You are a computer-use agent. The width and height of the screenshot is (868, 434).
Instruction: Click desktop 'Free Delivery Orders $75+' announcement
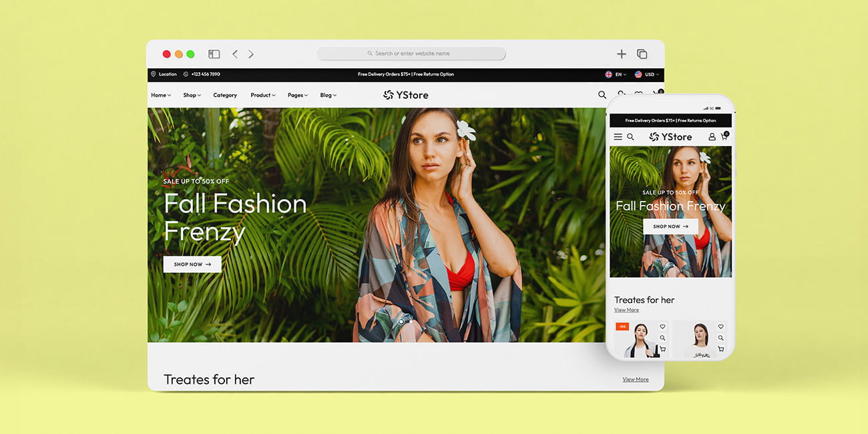[x=406, y=74]
